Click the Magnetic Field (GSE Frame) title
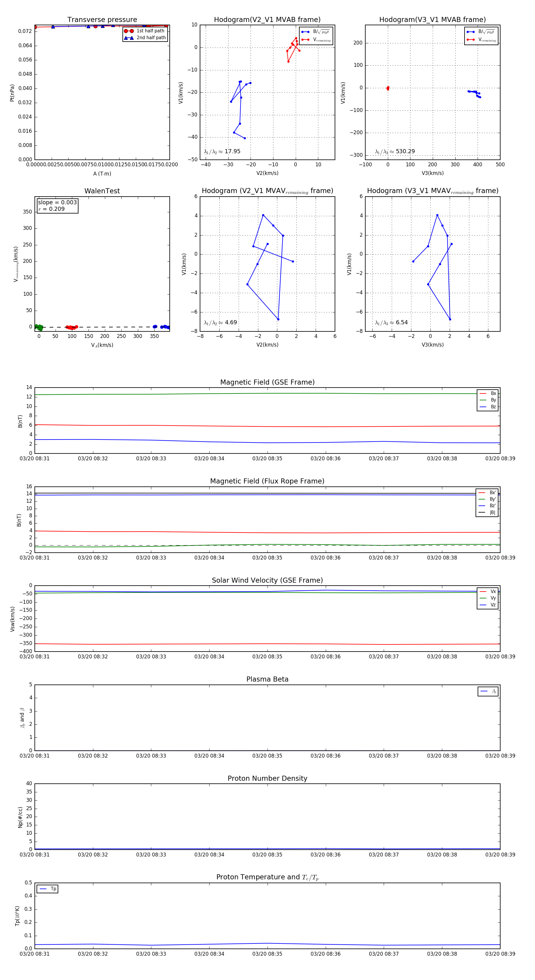This screenshot has height=980, width=535. pyautogui.click(x=267, y=382)
